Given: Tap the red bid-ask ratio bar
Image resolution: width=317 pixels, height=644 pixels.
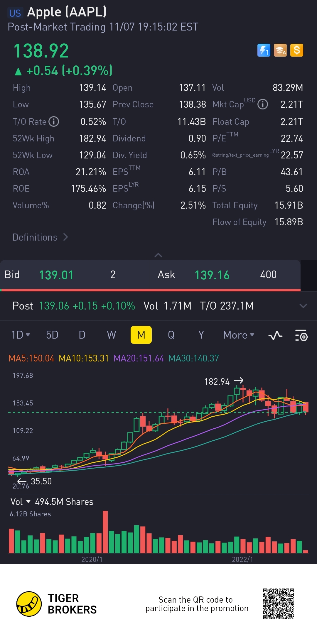Looking at the screenshot, I should (x=151, y=290).
